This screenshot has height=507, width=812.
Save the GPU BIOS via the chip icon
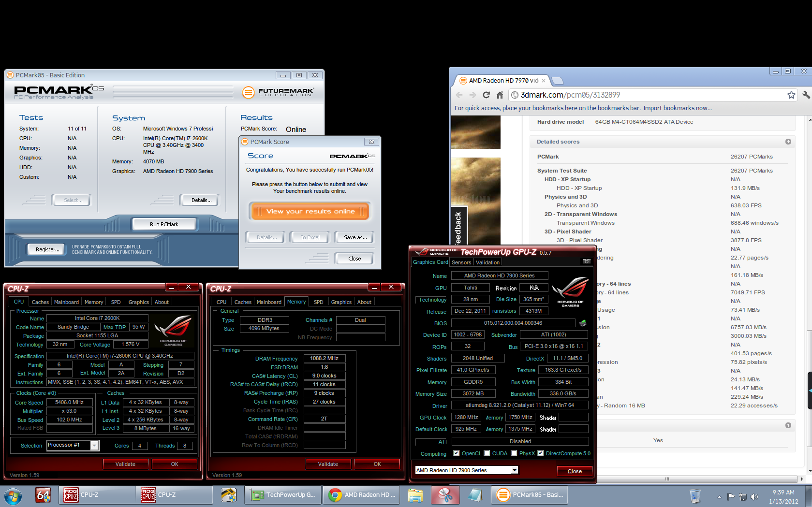tap(583, 323)
